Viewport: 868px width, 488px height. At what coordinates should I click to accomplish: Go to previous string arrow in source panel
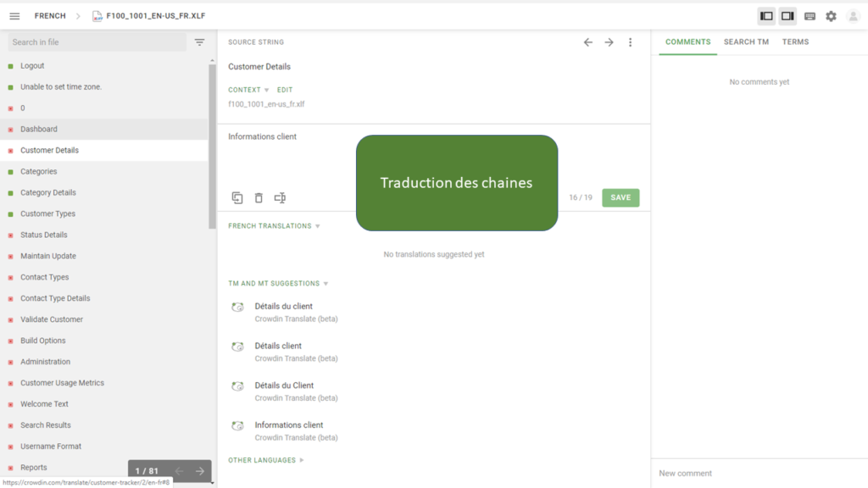[588, 42]
